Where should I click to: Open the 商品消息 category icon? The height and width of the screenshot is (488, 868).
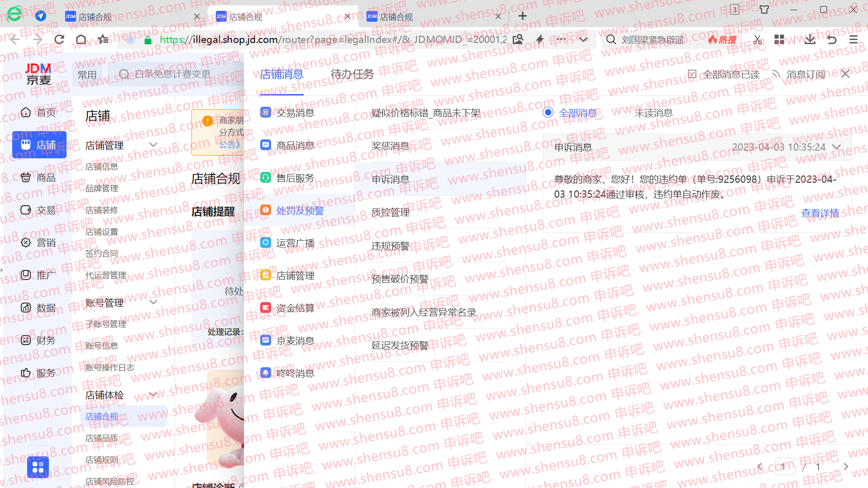tap(266, 145)
